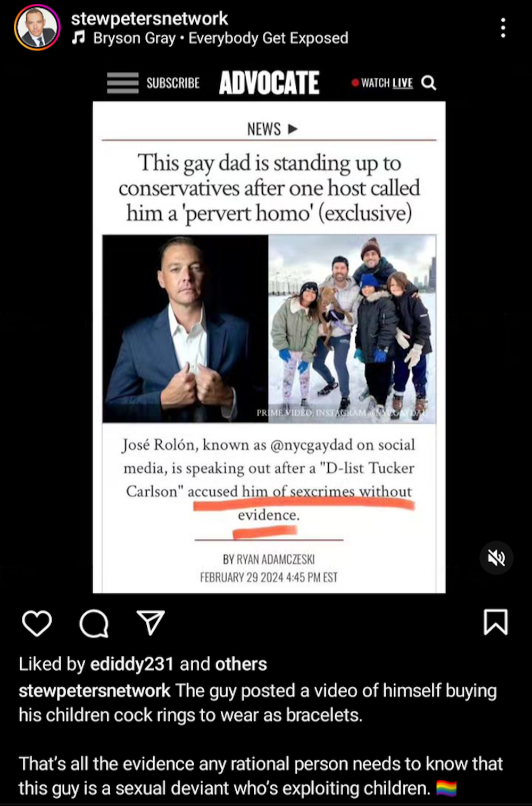Open the Advocate hamburger menu
The image size is (532, 806).
click(122, 83)
